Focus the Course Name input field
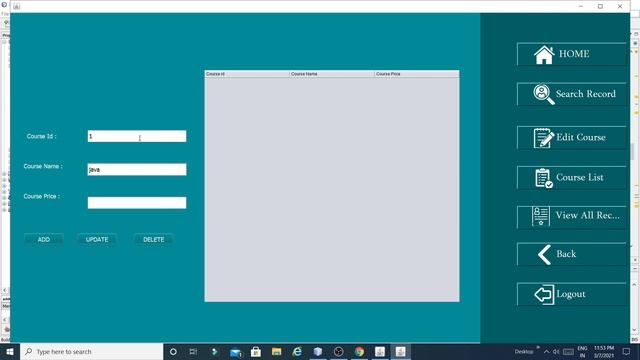Image resolution: width=640 pixels, height=360 pixels. (x=137, y=169)
